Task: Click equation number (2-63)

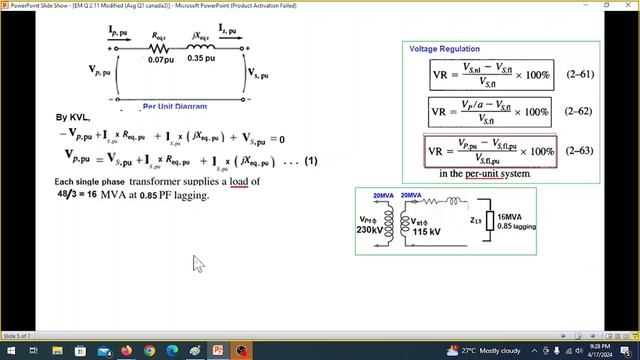Action: 579,151
